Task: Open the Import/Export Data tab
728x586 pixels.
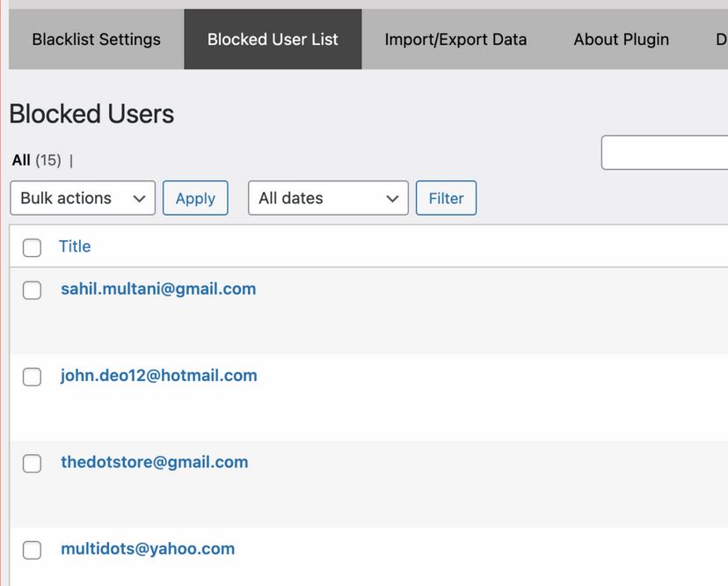Action: 455,40
